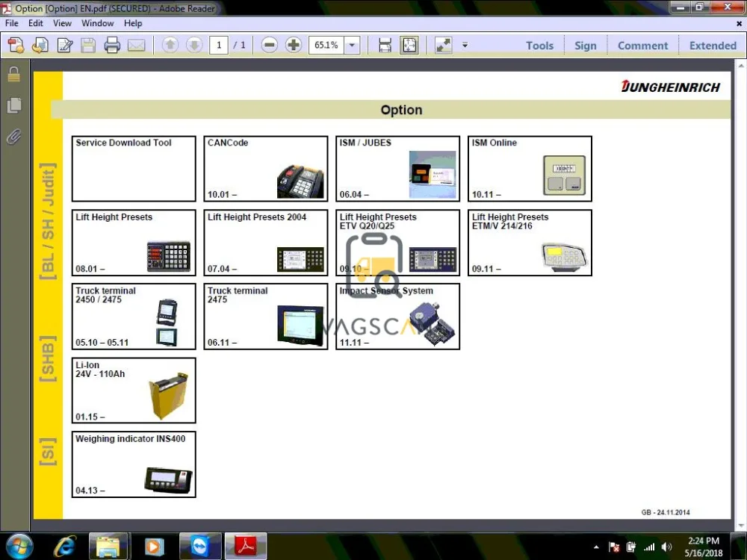Close the document with menu-bar X
The image size is (747, 560).
coord(740,23)
